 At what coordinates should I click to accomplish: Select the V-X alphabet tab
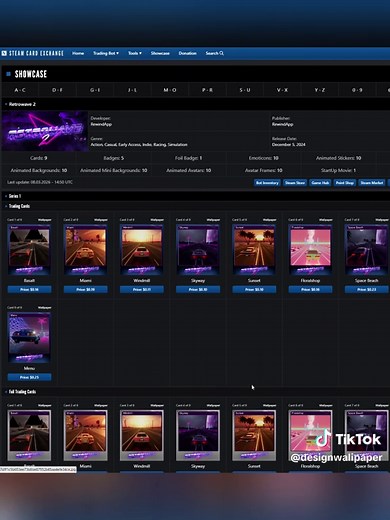282,90
